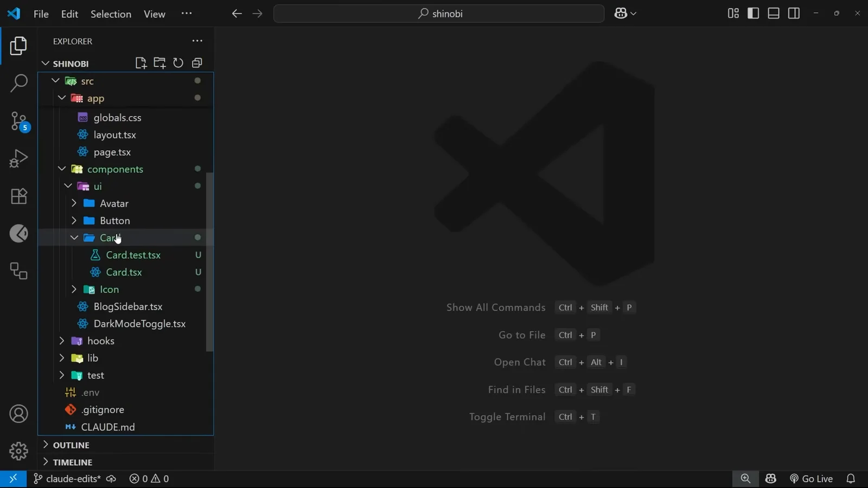Toggle the secondary side bar visibility
This screenshot has width=868, height=488.
pos(794,13)
